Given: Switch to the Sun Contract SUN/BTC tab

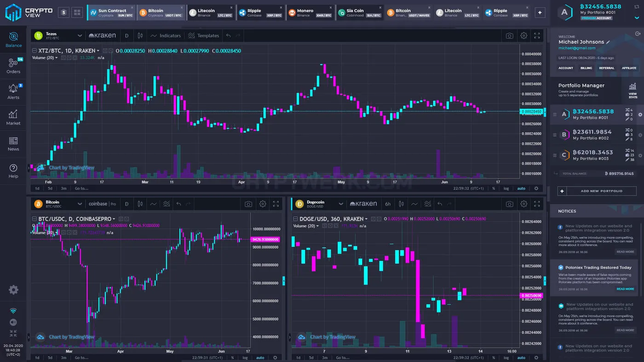Looking at the screenshot, I should 111,12.
